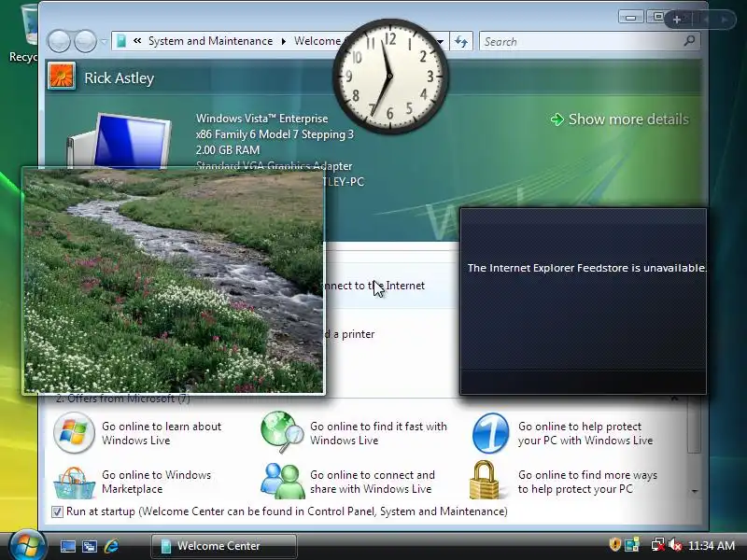Focus the Search input field
The width and height of the screenshot is (747, 560).
pyautogui.click(x=590, y=41)
